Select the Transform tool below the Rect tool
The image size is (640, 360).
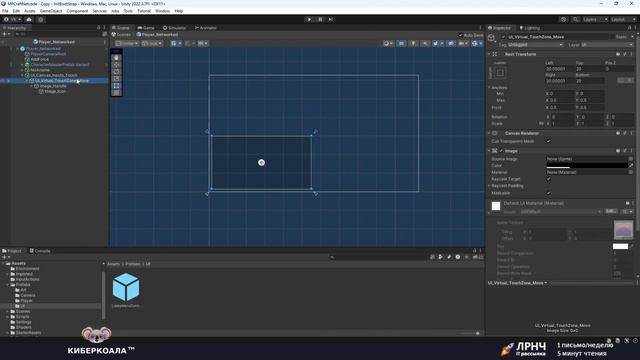116,93
